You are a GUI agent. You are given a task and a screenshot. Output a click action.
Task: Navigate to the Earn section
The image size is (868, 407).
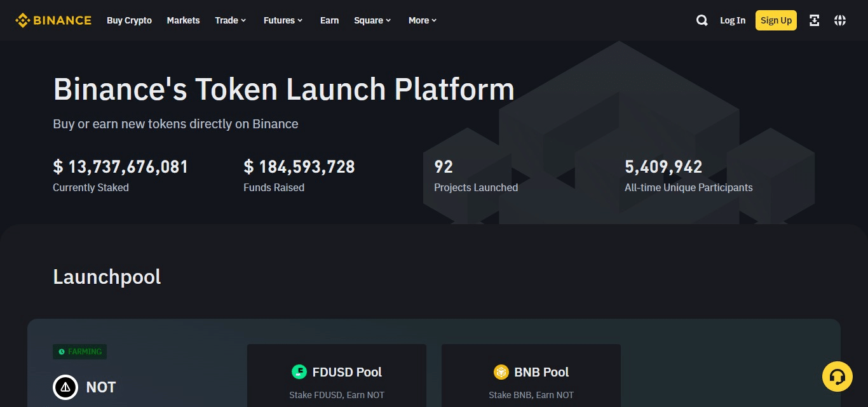click(329, 20)
